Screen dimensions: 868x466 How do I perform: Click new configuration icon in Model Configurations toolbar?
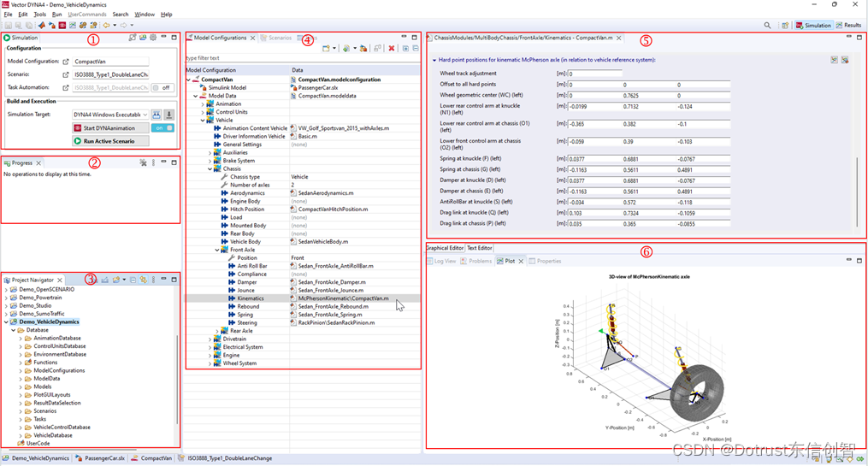[326, 48]
